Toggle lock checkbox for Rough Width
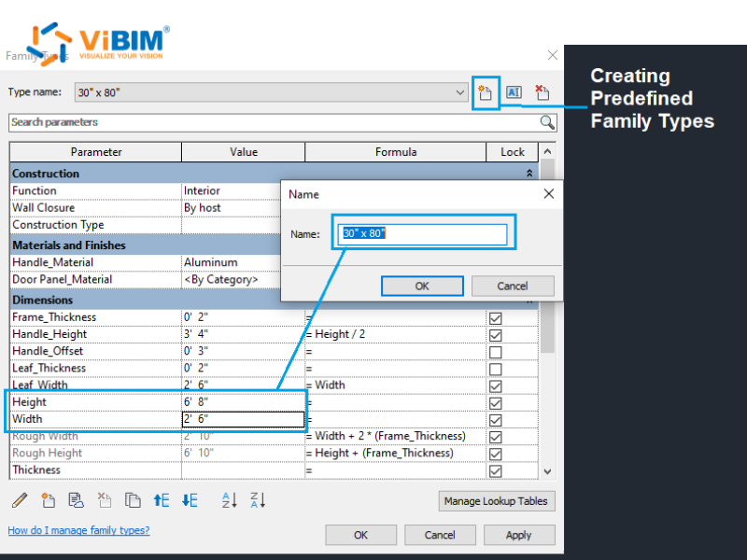 (x=496, y=437)
